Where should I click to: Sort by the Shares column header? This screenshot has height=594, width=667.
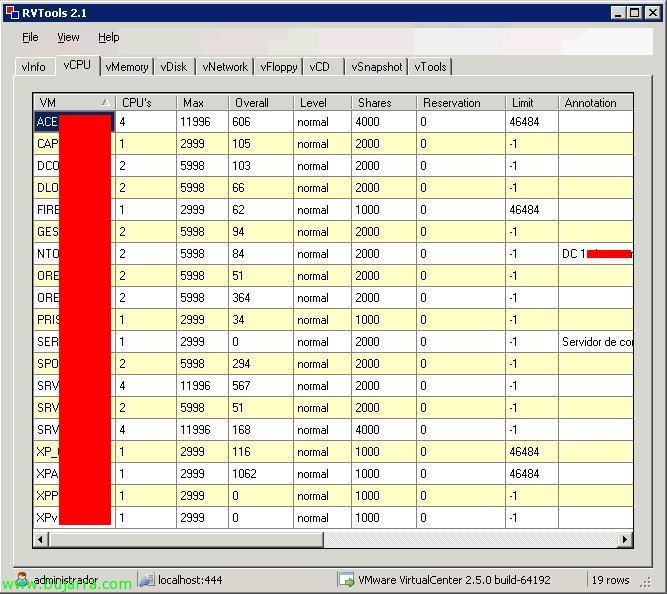pyautogui.click(x=384, y=103)
